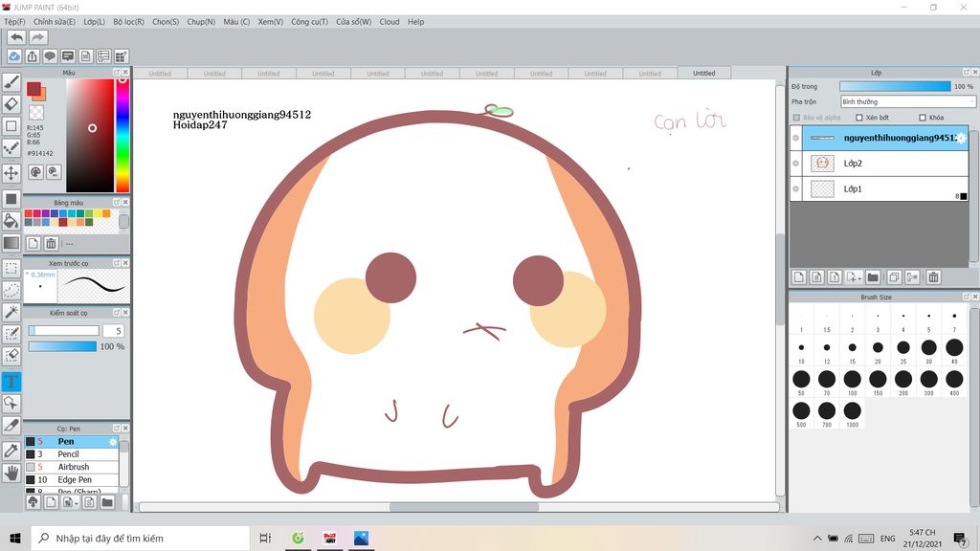Toggle visibility of layer Lớp1

coord(795,188)
